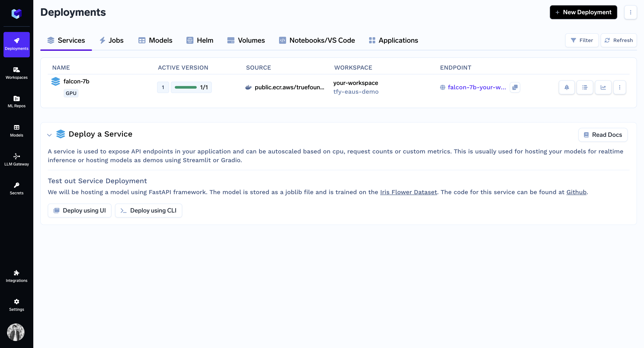Open page options menu beside New Deployment
Viewport: 644px width, 348px height.
tap(630, 12)
